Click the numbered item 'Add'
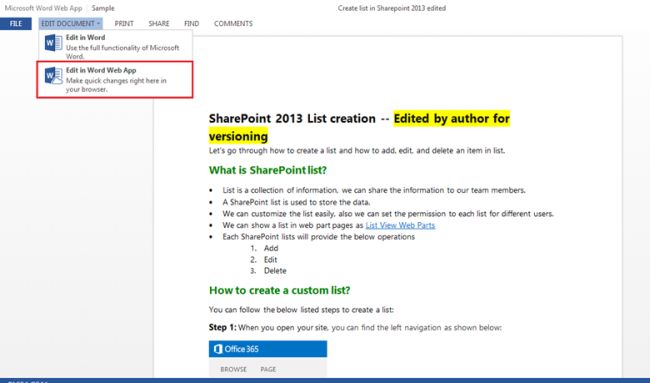The height and width of the screenshot is (383, 650). [271, 248]
